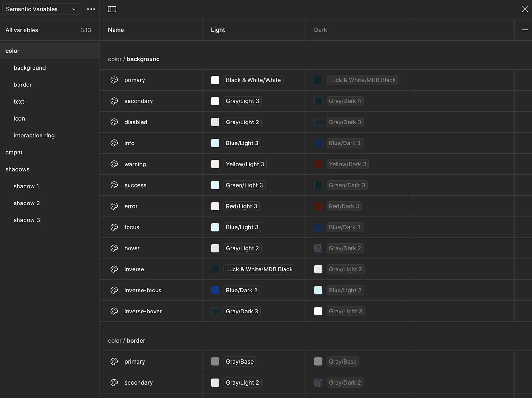The height and width of the screenshot is (398, 532).
Task: Click the palette icon next to inverse-focus variable
Action: pyautogui.click(x=114, y=290)
